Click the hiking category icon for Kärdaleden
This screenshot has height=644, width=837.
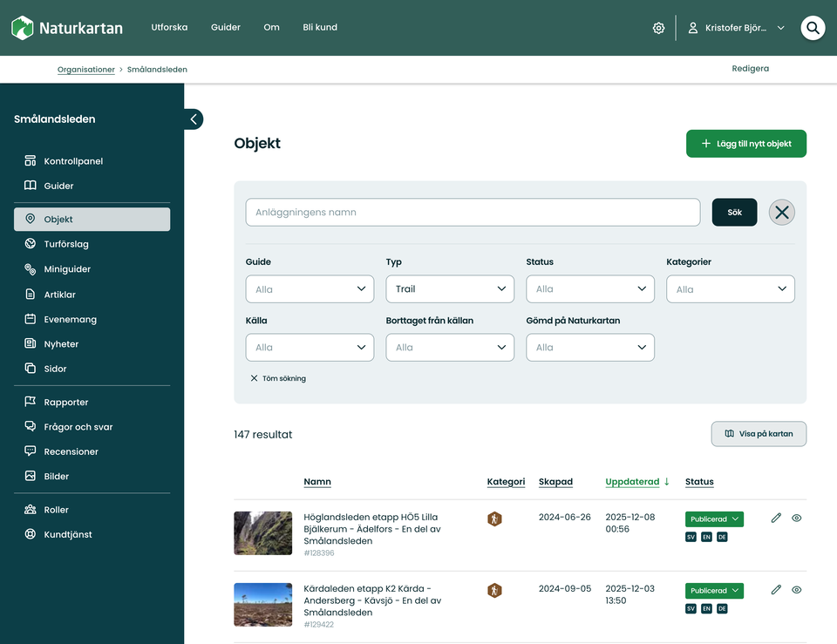click(x=494, y=590)
